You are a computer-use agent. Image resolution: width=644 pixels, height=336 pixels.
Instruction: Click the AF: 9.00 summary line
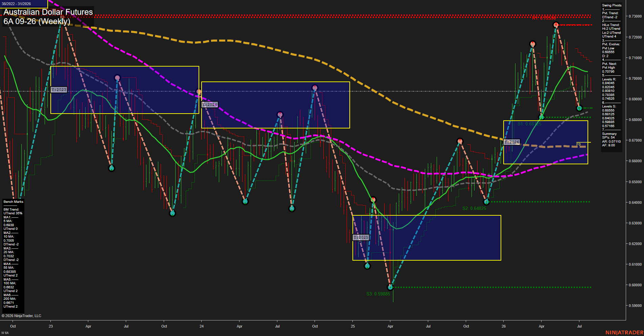coord(608,145)
